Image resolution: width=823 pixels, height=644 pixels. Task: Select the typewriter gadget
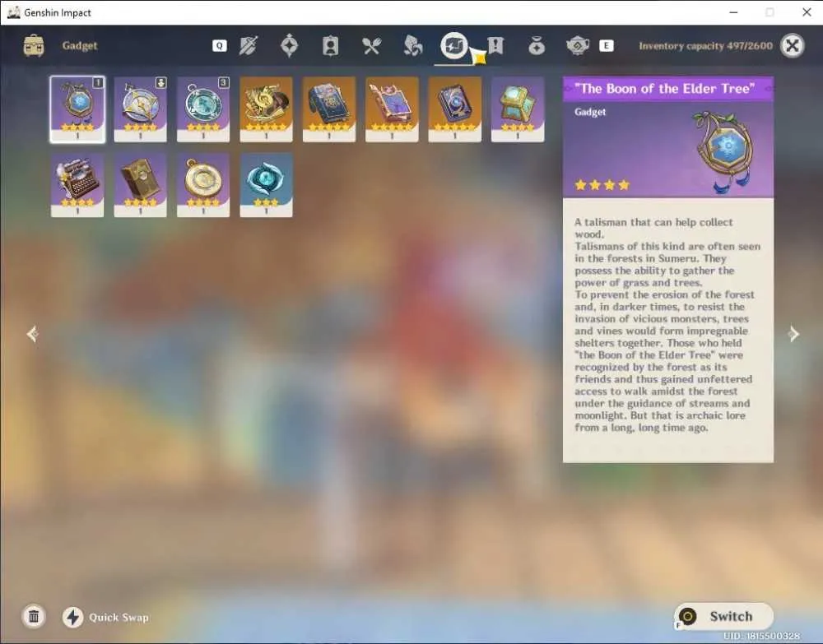pyautogui.click(x=77, y=184)
